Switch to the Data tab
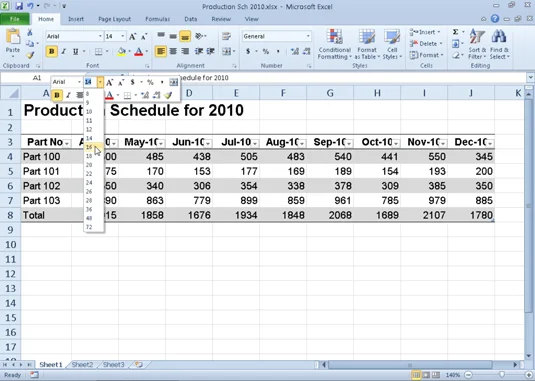 (x=191, y=19)
